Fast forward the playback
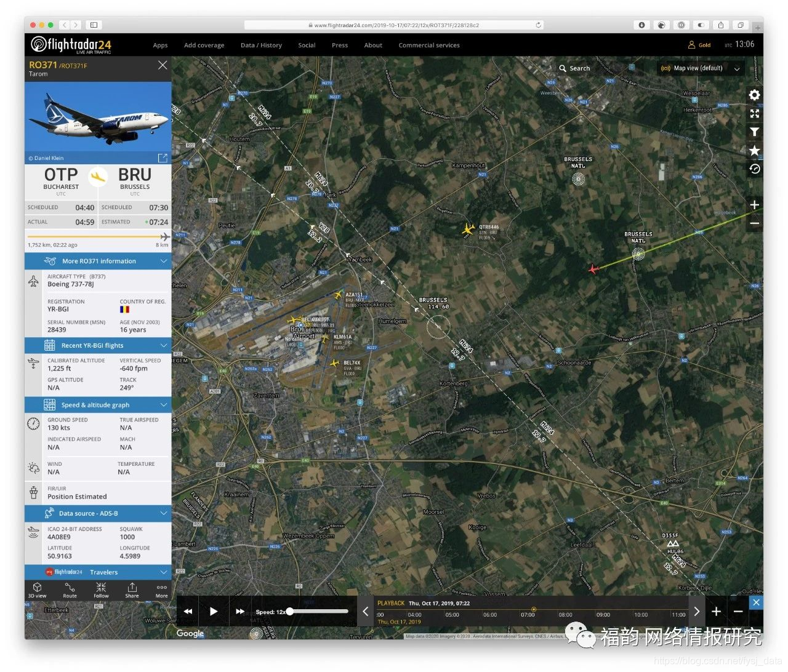 pyautogui.click(x=240, y=611)
